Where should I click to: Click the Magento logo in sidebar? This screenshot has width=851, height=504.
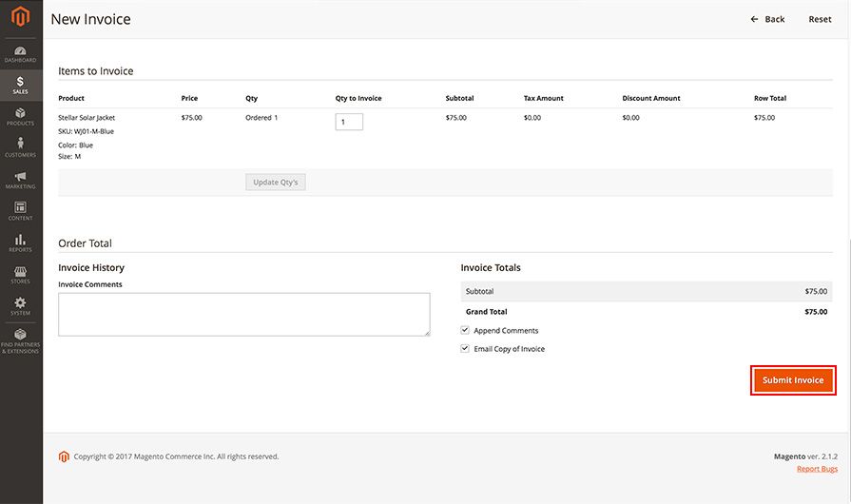21,16
